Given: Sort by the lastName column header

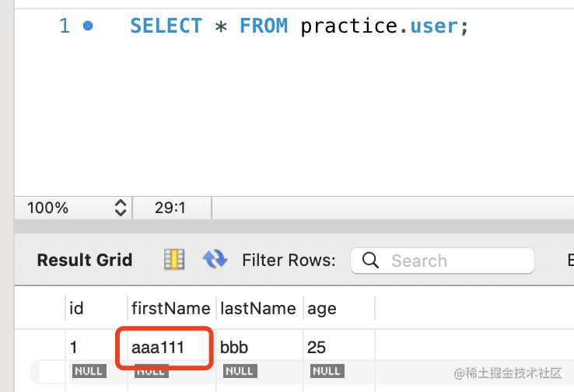Looking at the screenshot, I should pos(259,308).
